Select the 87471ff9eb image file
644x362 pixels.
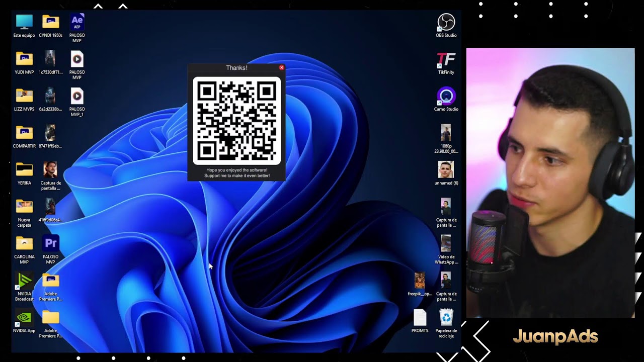coord(50,137)
